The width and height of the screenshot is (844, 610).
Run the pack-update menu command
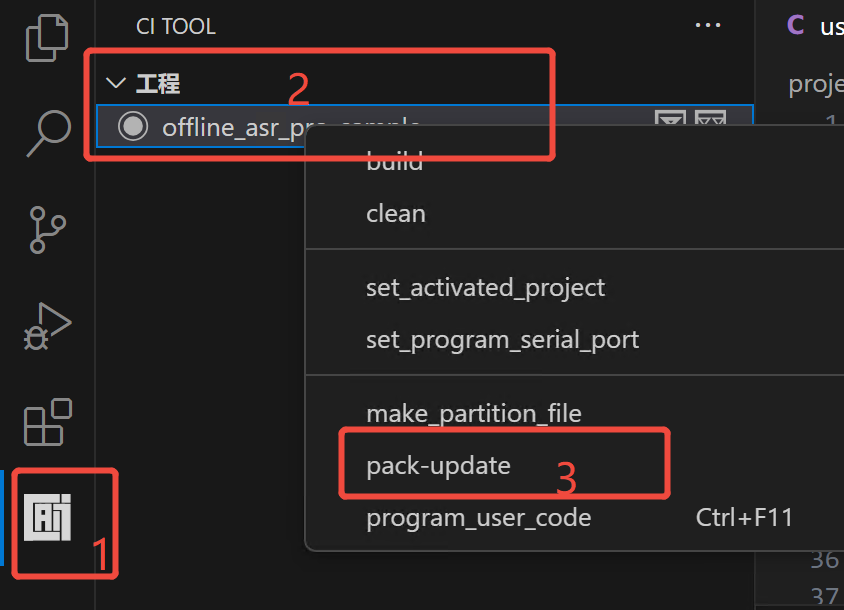pos(440,464)
